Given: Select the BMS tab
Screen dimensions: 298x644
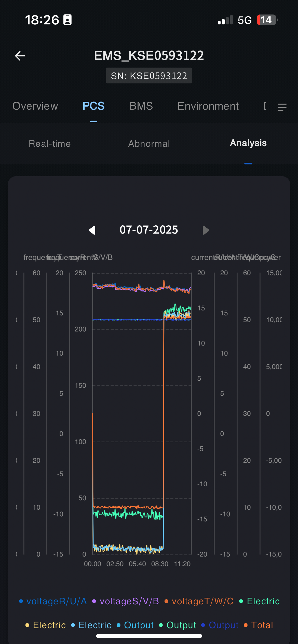Looking at the screenshot, I should pyautogui.click(x=141, y=106).
